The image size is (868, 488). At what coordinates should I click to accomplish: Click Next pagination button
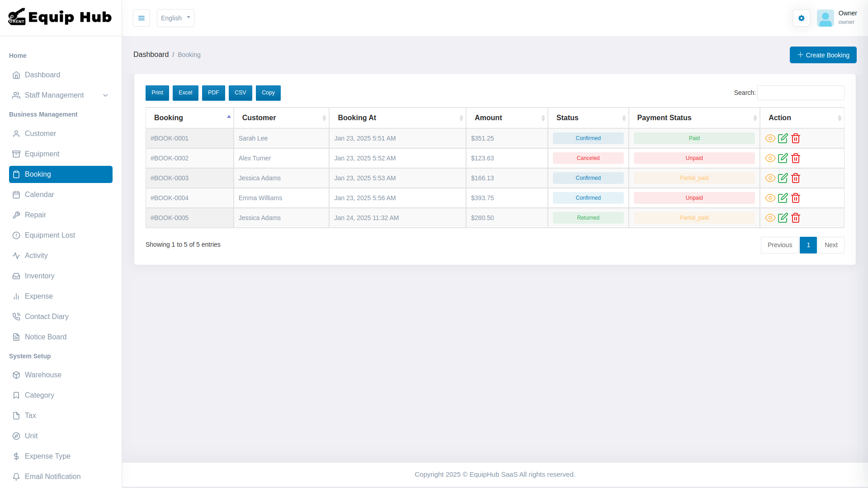tap(831, 245)
